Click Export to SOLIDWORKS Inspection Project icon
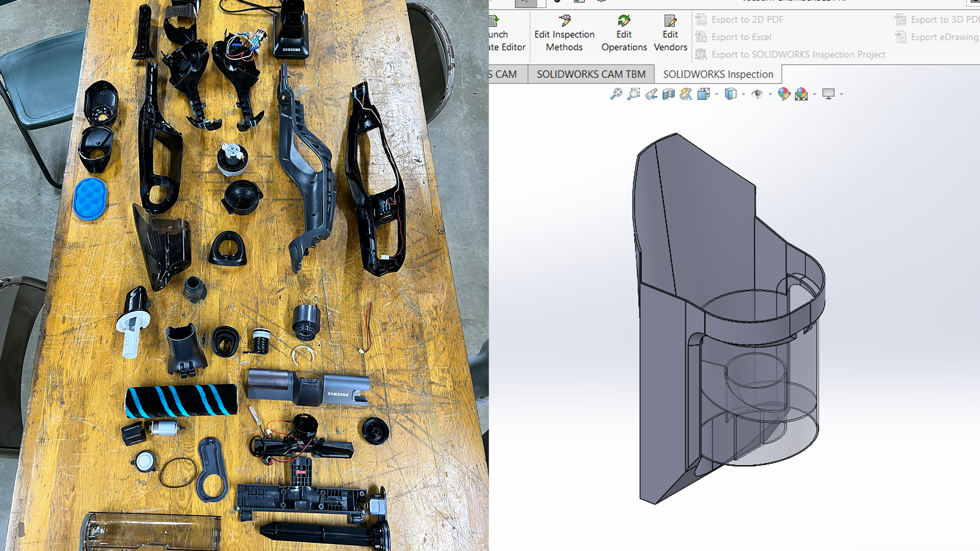 pyautogui.click(x=701, y=55)
